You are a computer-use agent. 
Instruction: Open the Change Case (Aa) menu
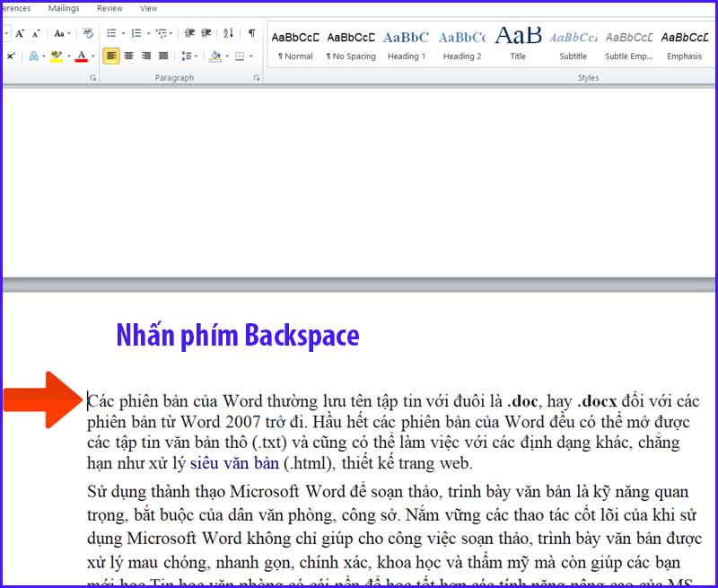coord(62,33)
